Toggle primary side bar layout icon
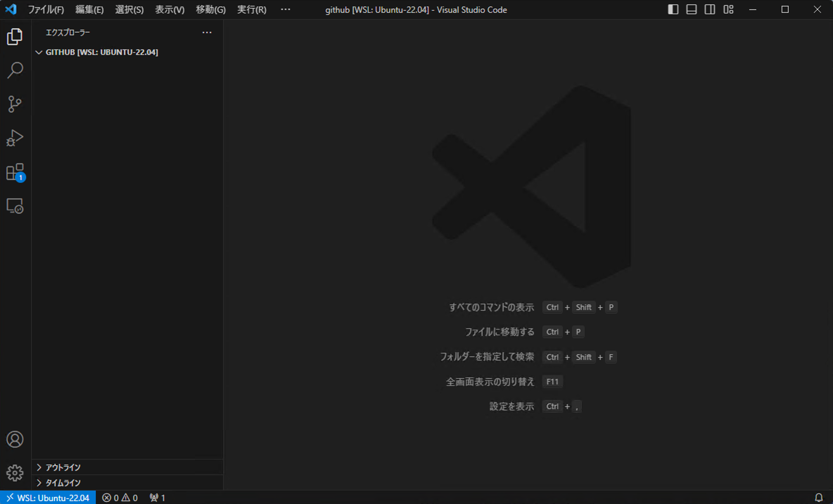Image resolution: width=833 pixels, height=504 pixels. coord(673,9)
